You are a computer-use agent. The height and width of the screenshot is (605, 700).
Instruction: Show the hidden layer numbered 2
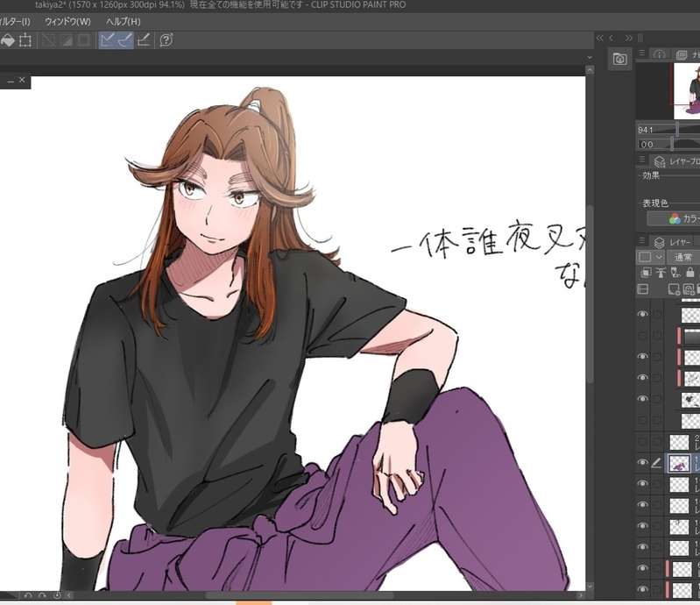coord(642,441)
